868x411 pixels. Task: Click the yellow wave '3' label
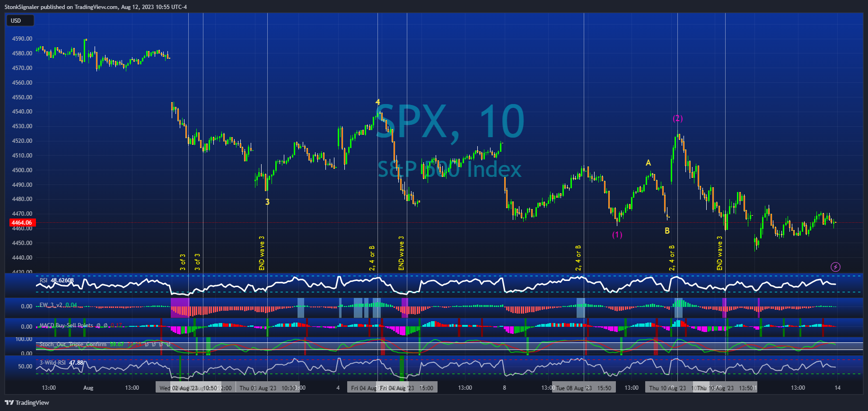(x=267, y=202)
